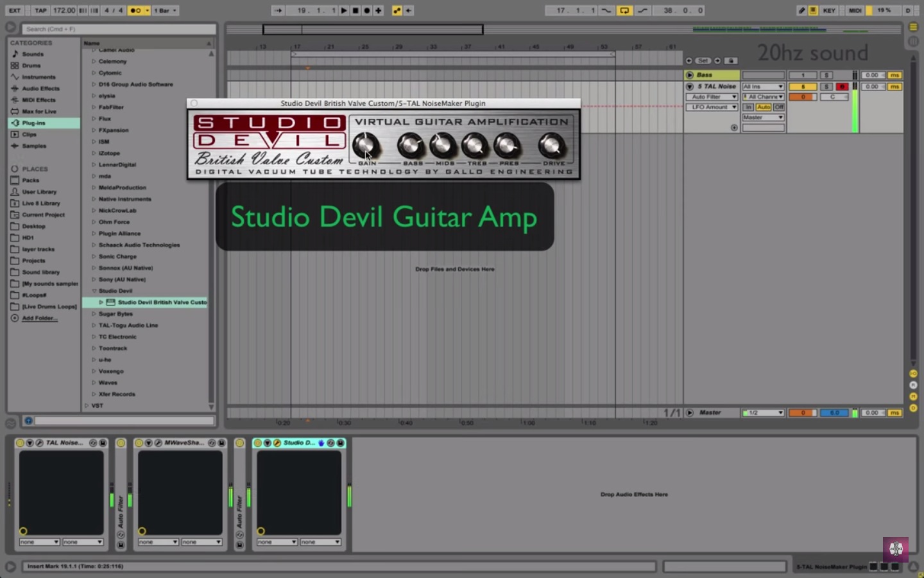The width and height of the screenshot is (924, 578).
Task: Set monitor to Off
Action: coord(779,107)
